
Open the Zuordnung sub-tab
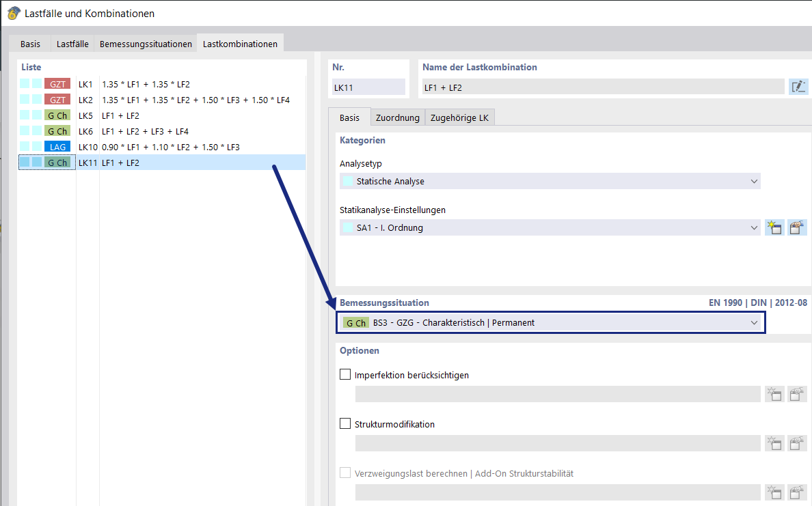[398, 118]
